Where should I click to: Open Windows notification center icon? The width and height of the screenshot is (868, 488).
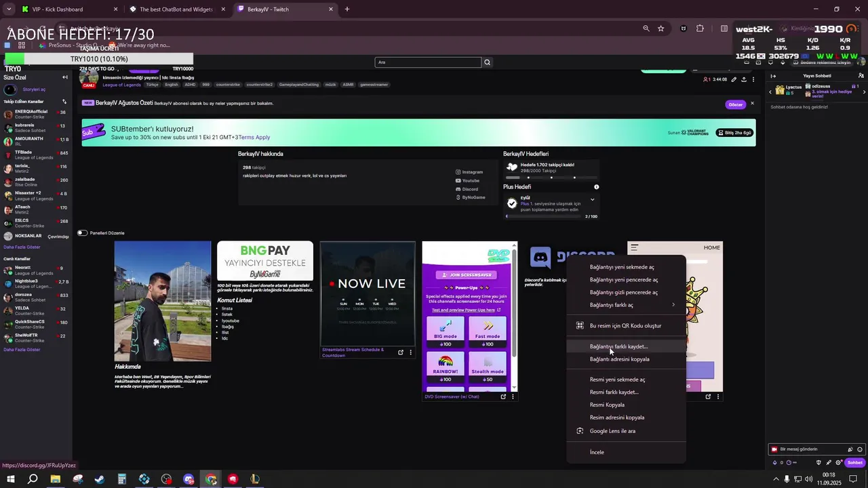[x=853, y=479]
